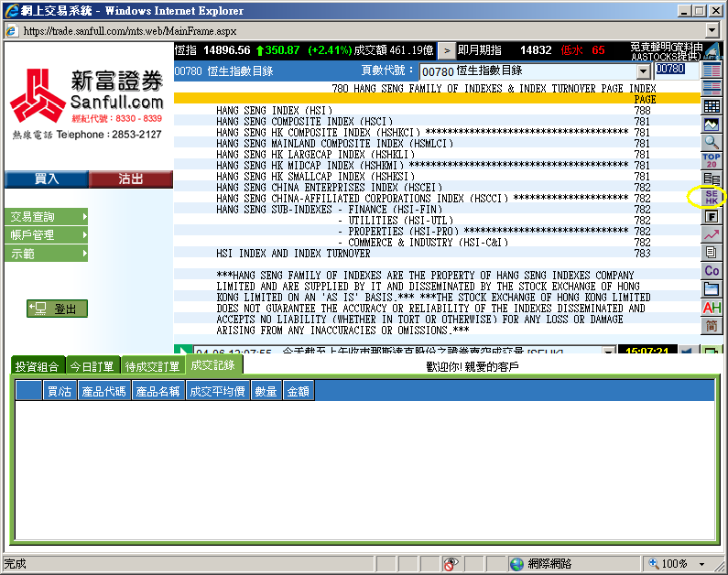728x575 pixels.
Task: Click the 買入 buy button
Action: [x=47, y=179]
